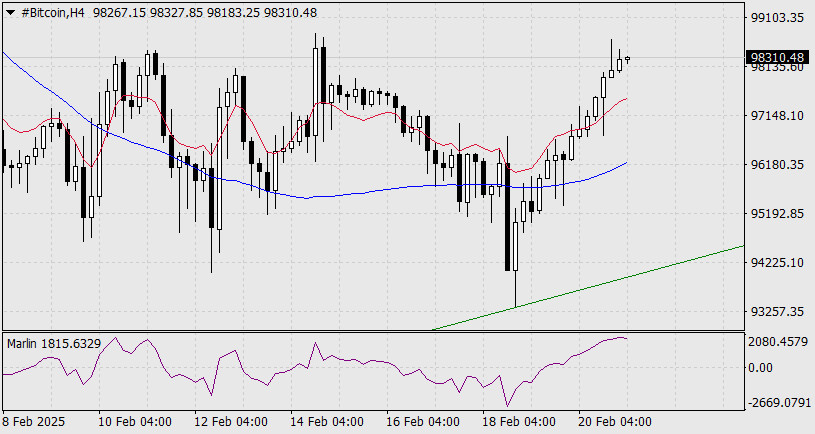Click the 96180.35 price axis label
Image resolution: width=815 pixels, height=434 pixels.
tap(777, 165)
